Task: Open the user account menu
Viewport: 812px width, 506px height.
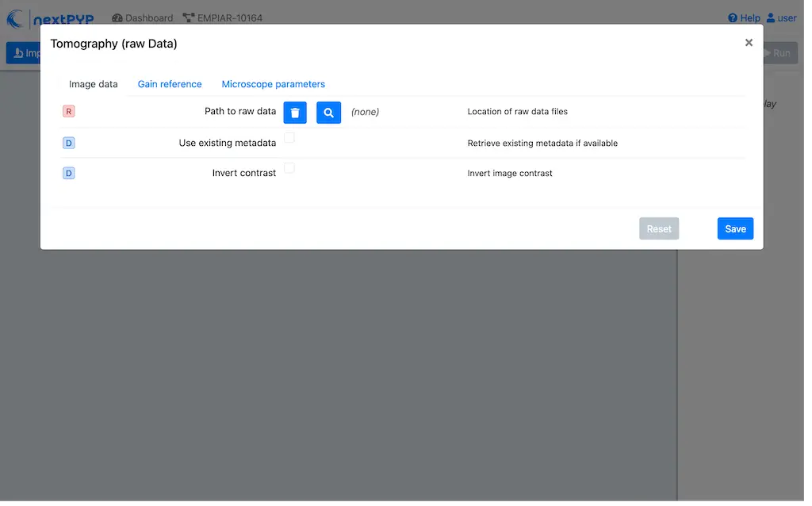Action: [x=781, y=18]
